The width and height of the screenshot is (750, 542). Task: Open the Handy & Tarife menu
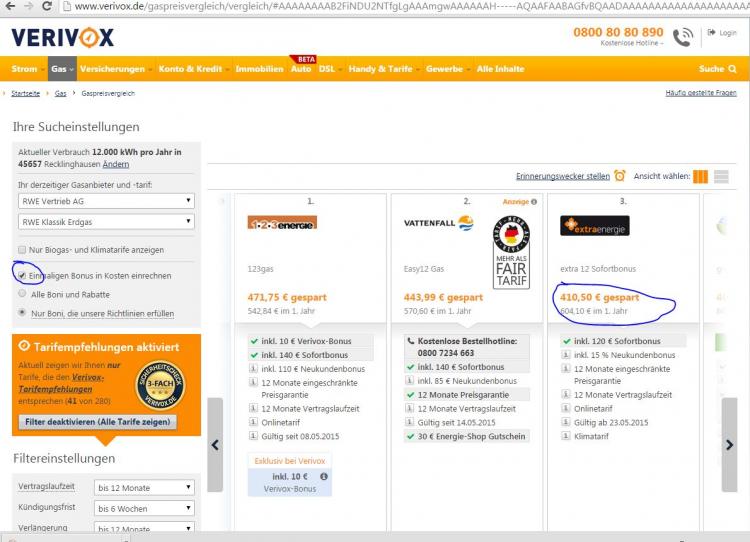coord(384,69)
